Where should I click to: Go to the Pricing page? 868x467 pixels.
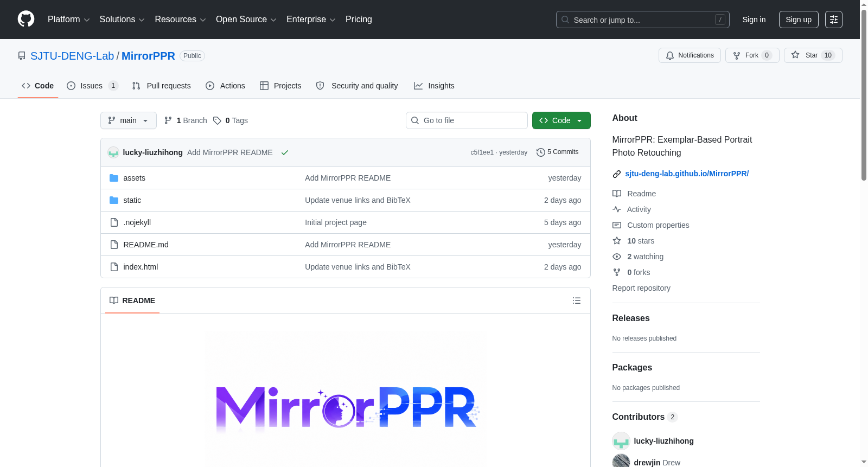click(x=359, y=20)
